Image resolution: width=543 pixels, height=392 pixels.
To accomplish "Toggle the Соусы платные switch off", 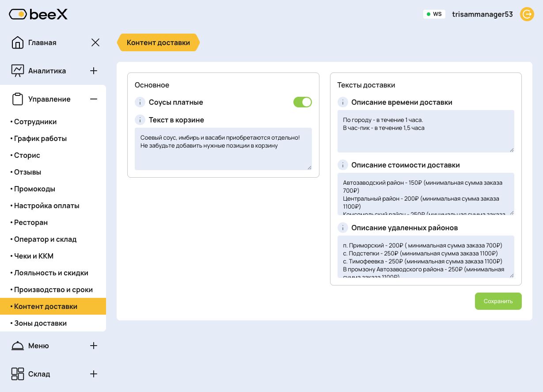I will [x=303, y=102].
